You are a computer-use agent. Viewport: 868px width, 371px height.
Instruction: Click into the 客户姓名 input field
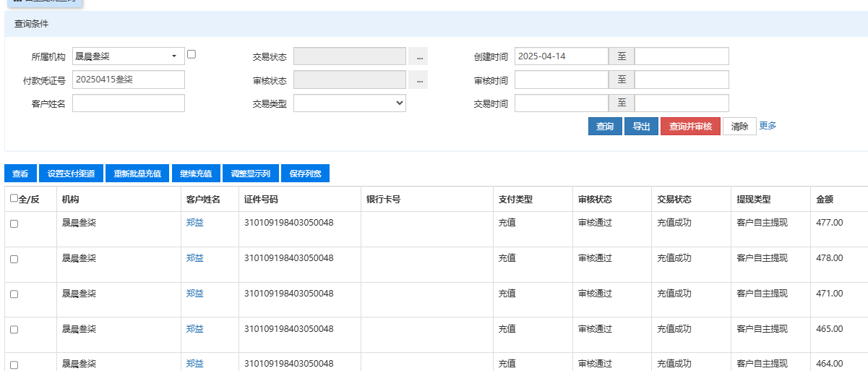pos(129,103)
